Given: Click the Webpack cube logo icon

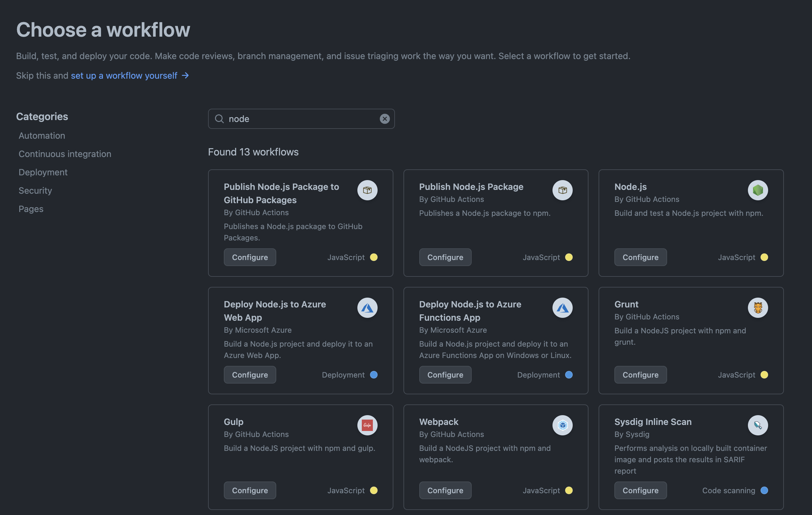Looking at the screenshot, I should (x=563, y=425).
